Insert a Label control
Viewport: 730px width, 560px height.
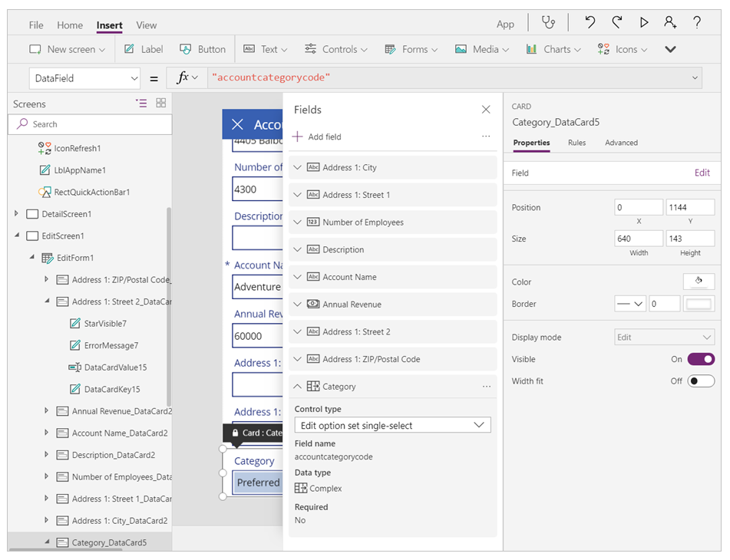pyautogui.click(x=143, y=48)
